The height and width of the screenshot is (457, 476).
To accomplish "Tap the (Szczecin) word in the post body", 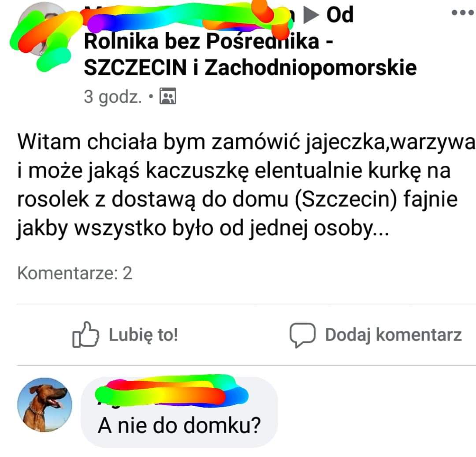I will tap(346, 199).
